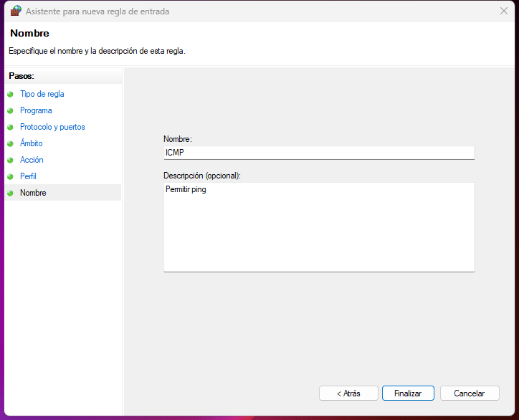Cancel the new rule wizard
This screenshot has height=420, width=519.
click(469, 393)
